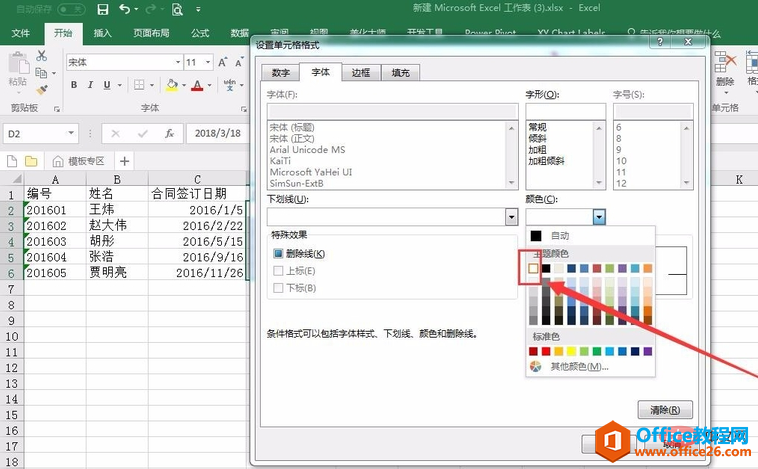Viewport: 758px width, 469px height.
Task: Toggle Bold formatting in ribbon
Action: (x=74, y=85)
